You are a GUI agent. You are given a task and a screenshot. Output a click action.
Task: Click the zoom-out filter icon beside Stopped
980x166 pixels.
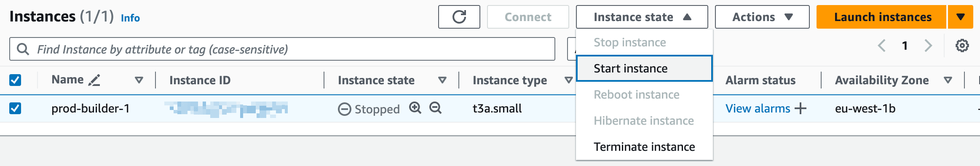coord(435,108)
